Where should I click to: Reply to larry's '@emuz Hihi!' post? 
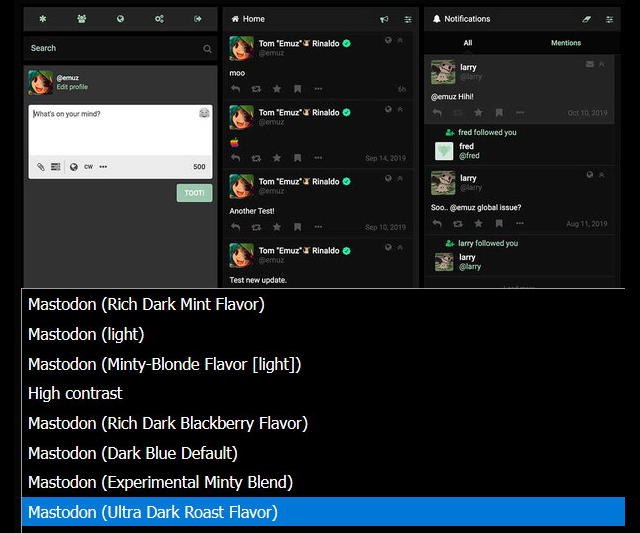pyautogui.click(x=437, y=112)
